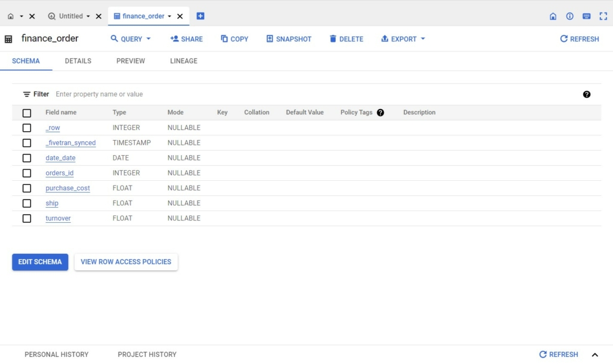Switch to the Untitled query tab
This screenshot has height=364, width=613.
[65, 16]
